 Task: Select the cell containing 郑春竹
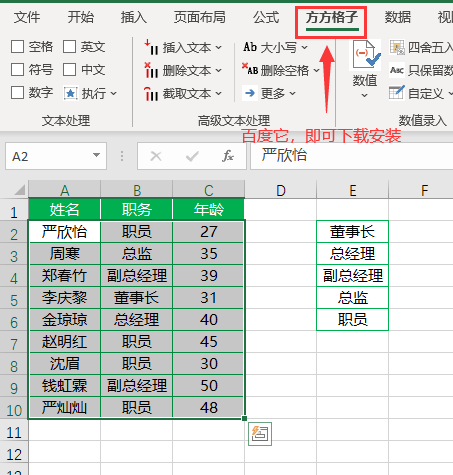[x=65, y=276]
